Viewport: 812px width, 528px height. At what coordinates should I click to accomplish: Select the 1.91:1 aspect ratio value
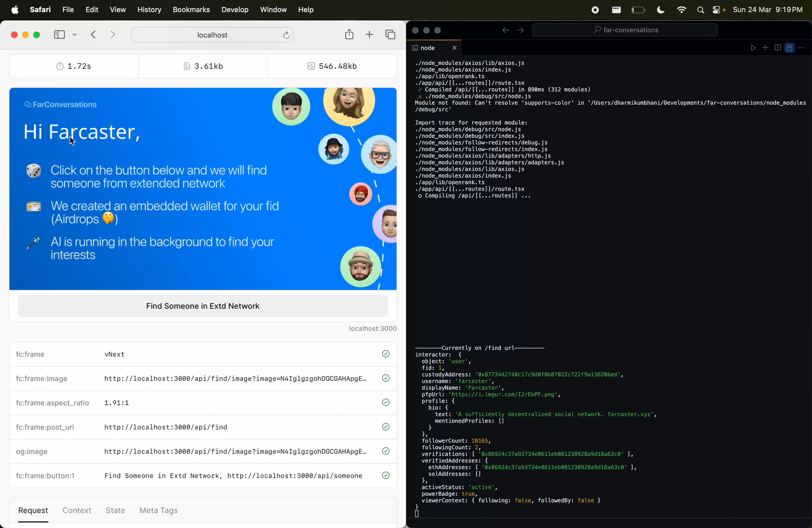click(x=117, y=403)
